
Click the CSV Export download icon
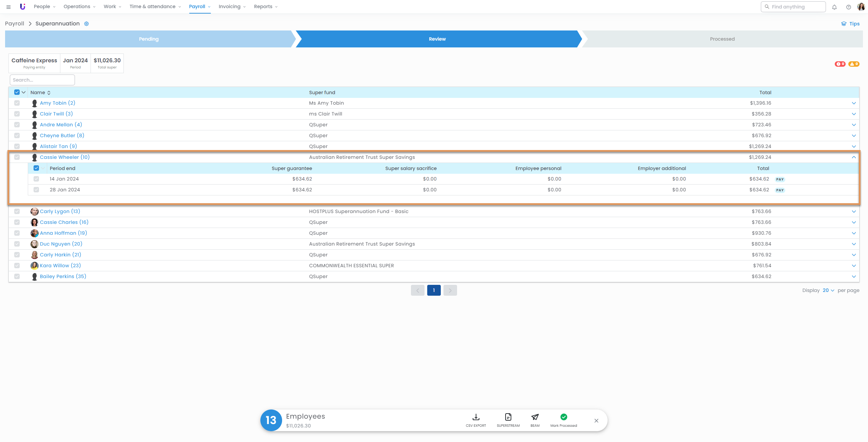point(476,417)
